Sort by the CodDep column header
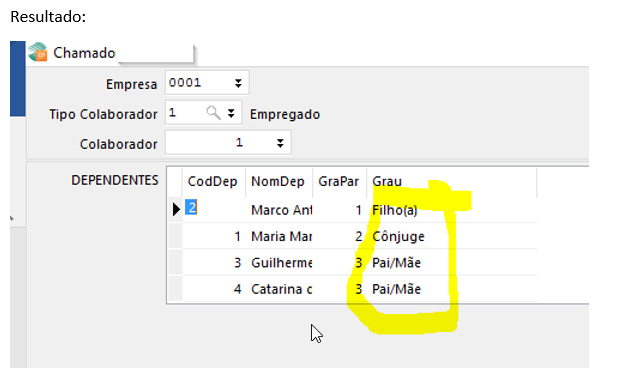625x392 pixels. click(213, 182)
